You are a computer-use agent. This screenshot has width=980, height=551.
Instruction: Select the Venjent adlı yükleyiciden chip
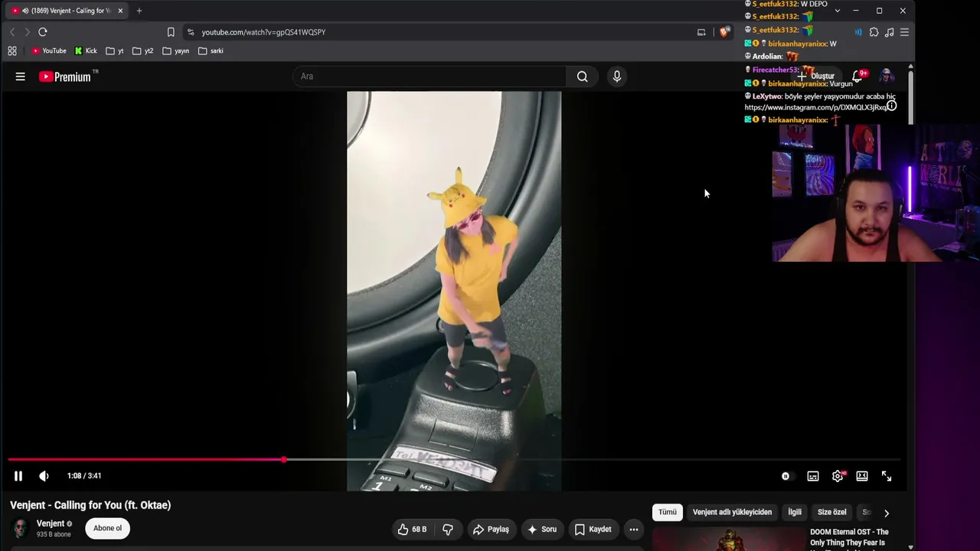[x=732, y=512]
